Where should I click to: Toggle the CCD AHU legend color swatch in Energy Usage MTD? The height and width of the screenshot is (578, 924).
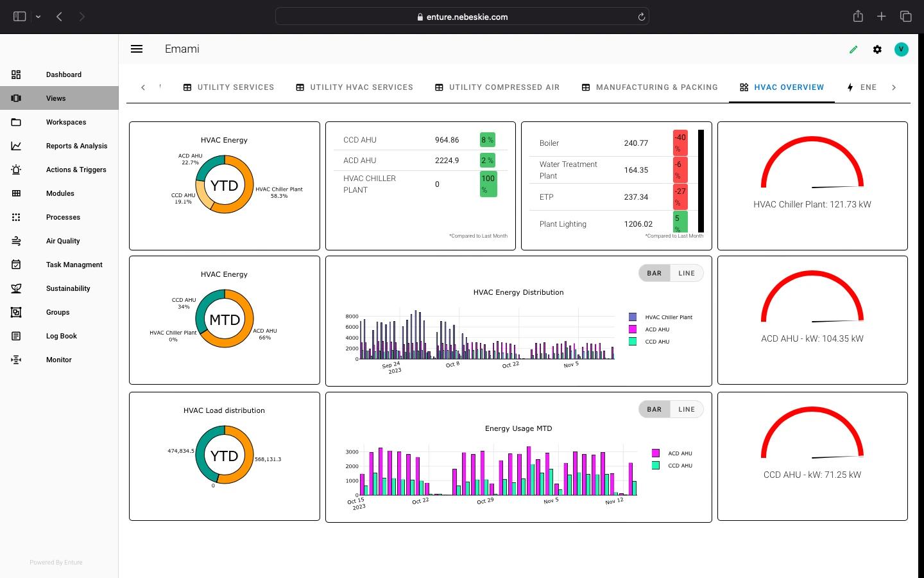coord(655,466)
